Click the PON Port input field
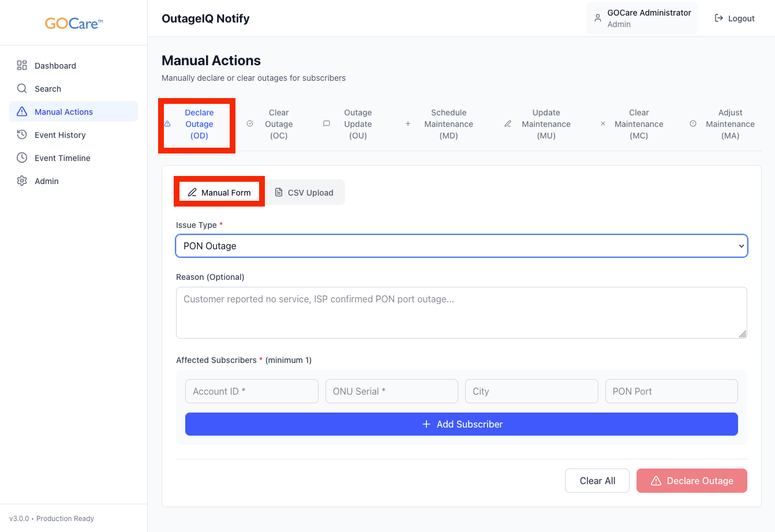Screen dimensions: 775x532 pos(671,391)
